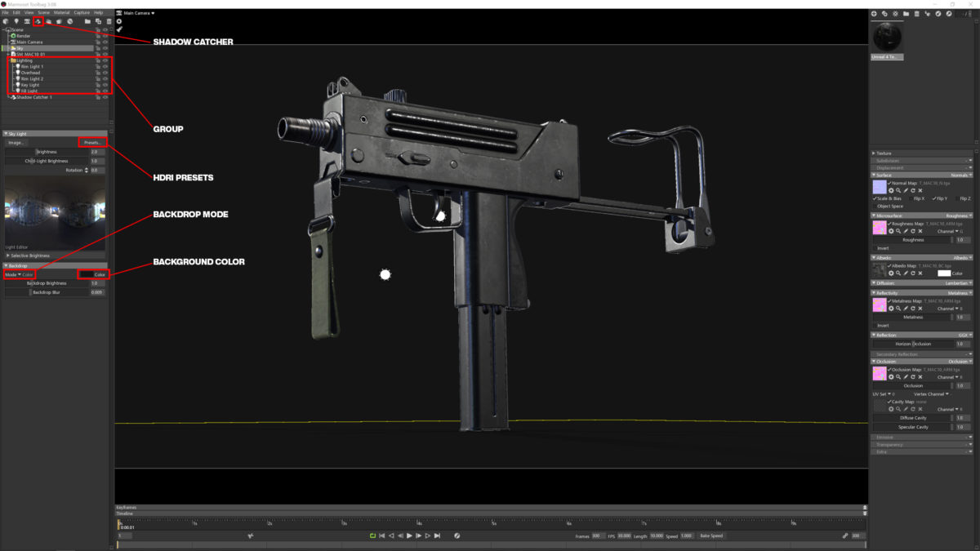This screenshot has height=551, width=980.
Task: Click the magnifier icon on the Roughness Map
Action: tap(898, 231)
